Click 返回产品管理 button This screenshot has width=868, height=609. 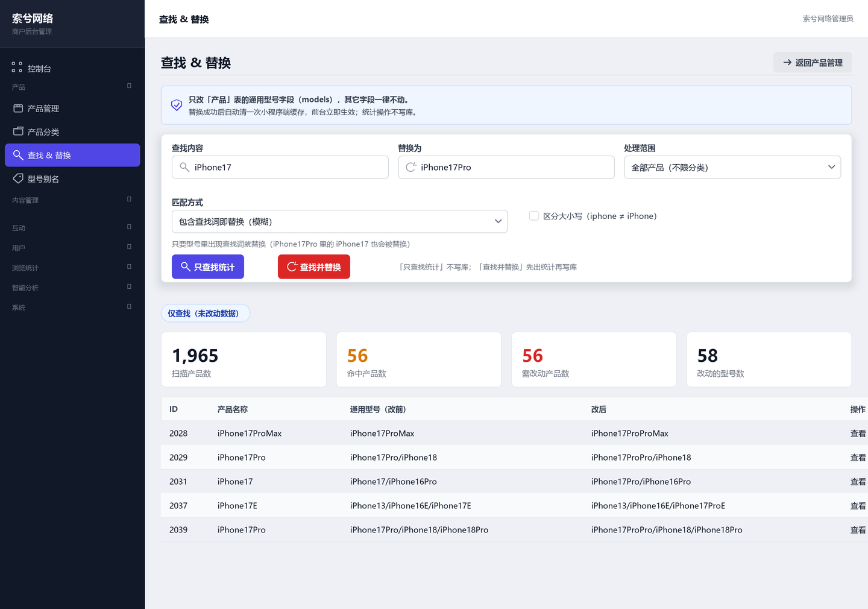click(813, 62)
